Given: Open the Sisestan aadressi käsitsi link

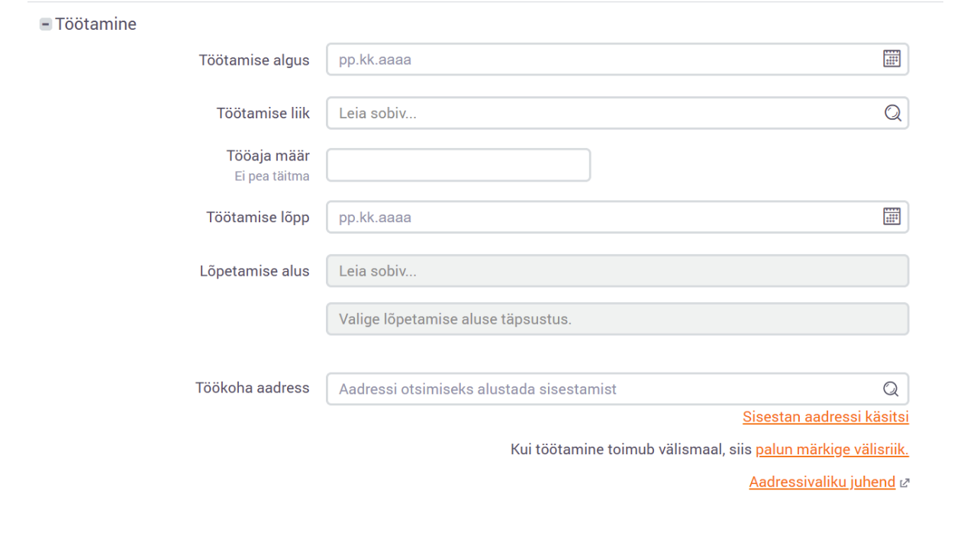Looking at the screenshot, I should pyautogui.click(x=825, y=418).
